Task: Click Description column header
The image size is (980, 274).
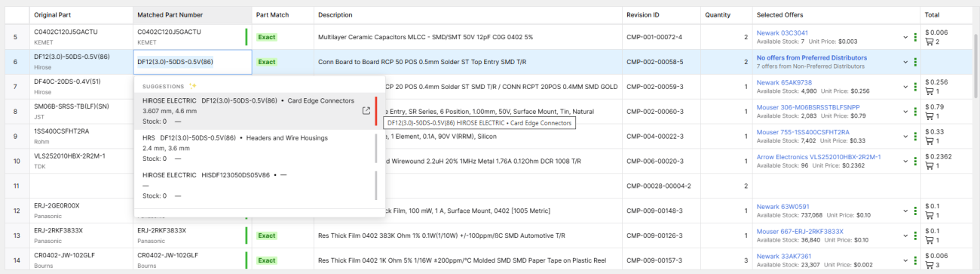Action: pyautogui.click(x=467, y=14)
